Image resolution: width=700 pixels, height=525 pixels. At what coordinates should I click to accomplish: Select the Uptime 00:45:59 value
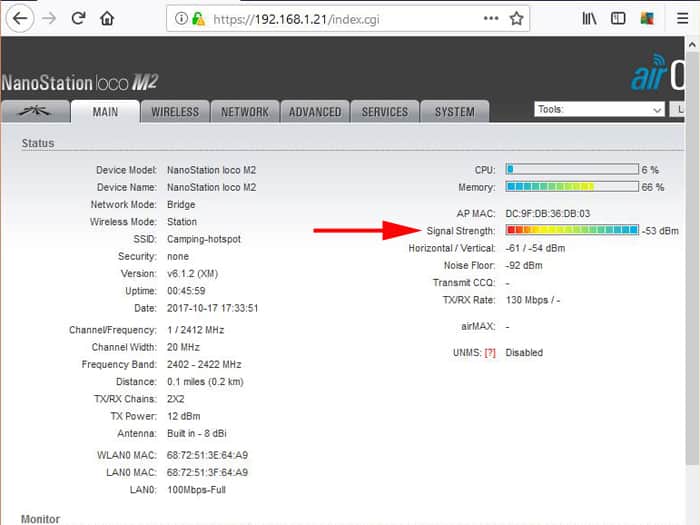186,291
